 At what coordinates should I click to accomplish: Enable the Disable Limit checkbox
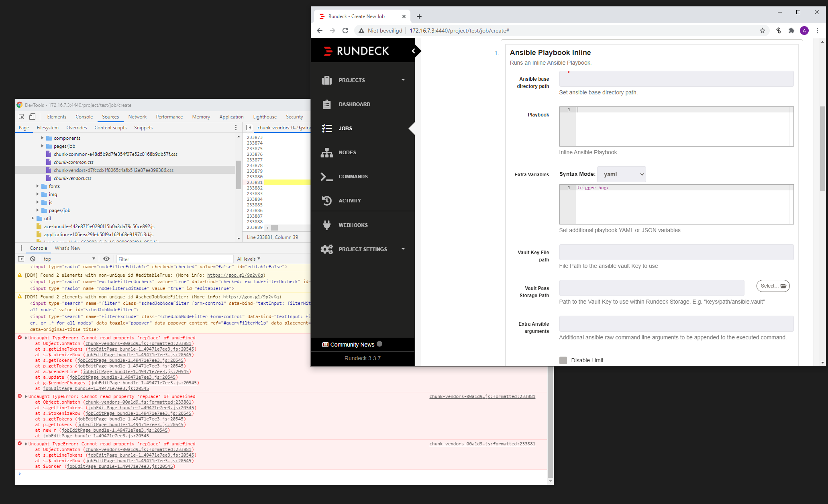(563, 360)
